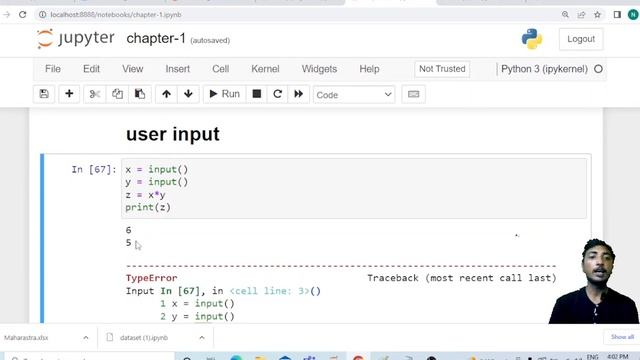This screenshot has width=640, height=360.
Task: Log out of Jupyter
Action: (581, 39)
